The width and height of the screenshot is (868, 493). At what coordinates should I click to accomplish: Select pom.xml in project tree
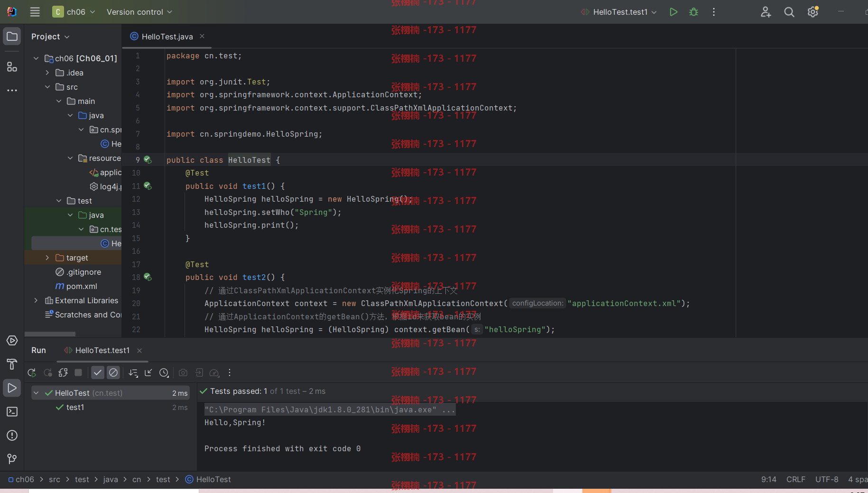click(x=76, y=286)
